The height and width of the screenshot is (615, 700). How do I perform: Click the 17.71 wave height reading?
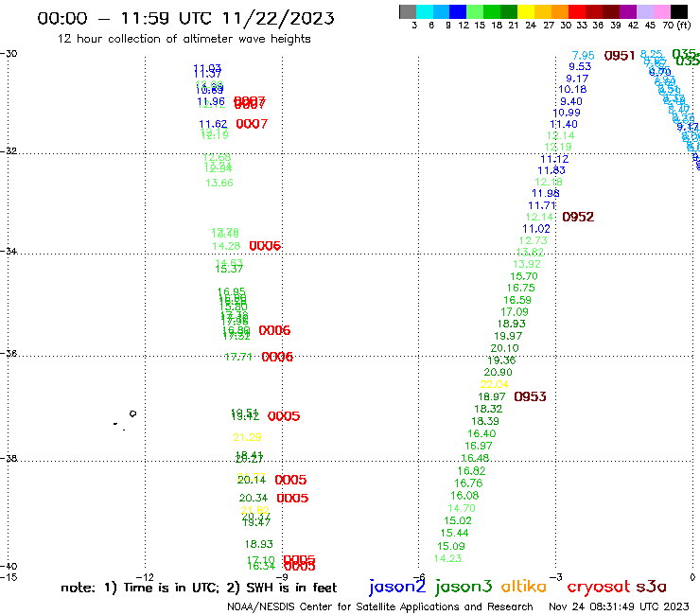pos(238,357)
